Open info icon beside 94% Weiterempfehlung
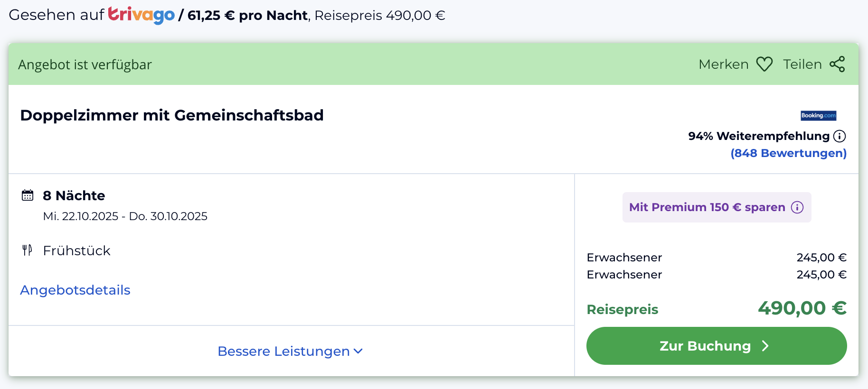The height and width of the screenshot is (389, 868). click(840, 136)
